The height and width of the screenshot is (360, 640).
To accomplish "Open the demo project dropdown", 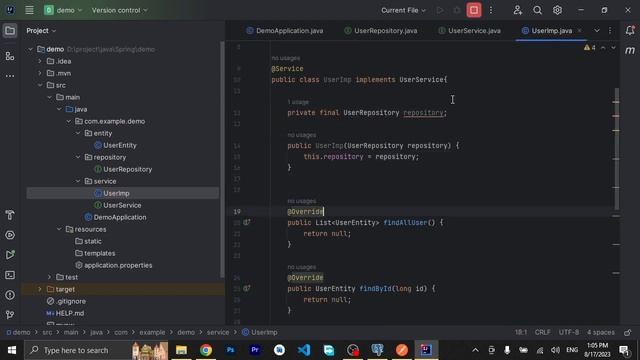I will click(63, 10).
